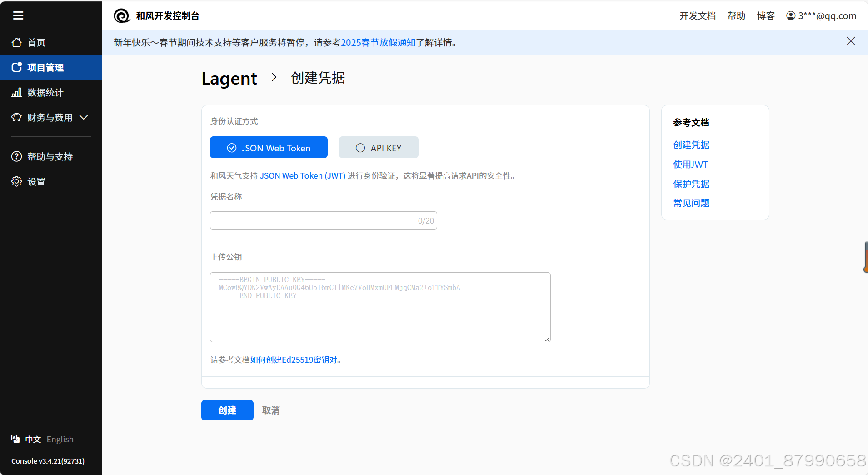
Task: Click the 参考文档 heading
Action: click(691, 122)
